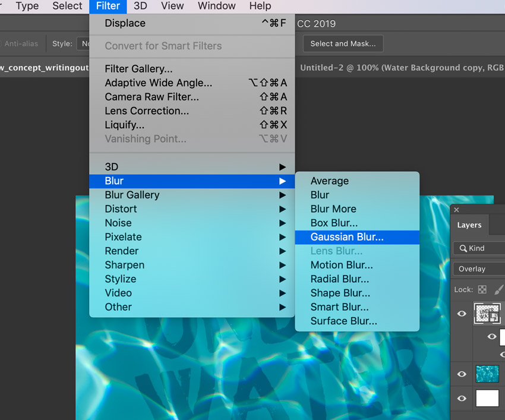Screen dimensions: 505x420
Task: Select the Underwater text layer thumbnail
Action: click(x=487, y=314)
